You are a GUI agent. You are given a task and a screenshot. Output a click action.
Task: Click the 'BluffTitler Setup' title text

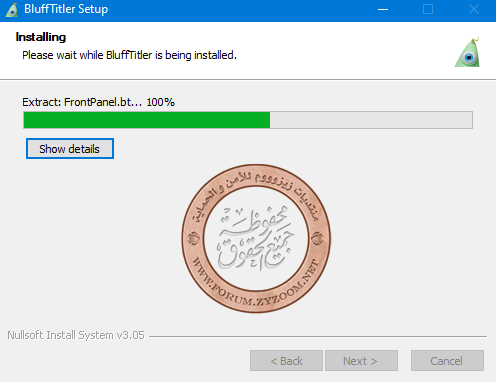coord(66,9)
